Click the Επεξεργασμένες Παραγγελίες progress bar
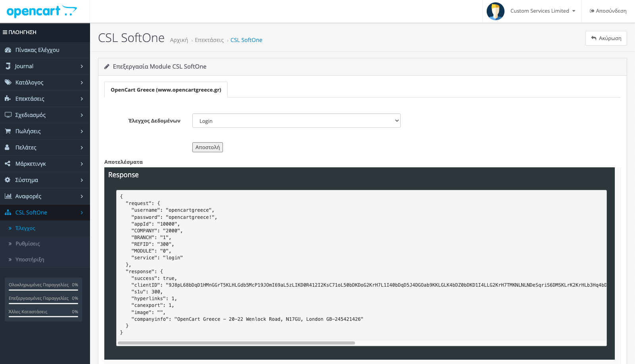 43,303
